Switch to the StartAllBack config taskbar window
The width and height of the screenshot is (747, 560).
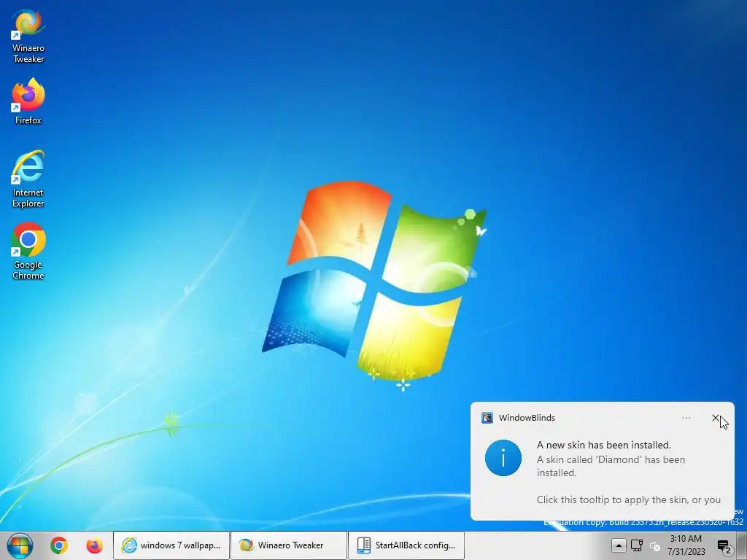(x=406, y=545)
